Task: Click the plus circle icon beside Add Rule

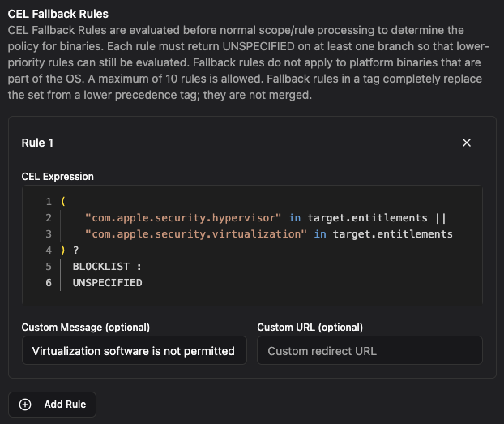Action: (25, 405)
